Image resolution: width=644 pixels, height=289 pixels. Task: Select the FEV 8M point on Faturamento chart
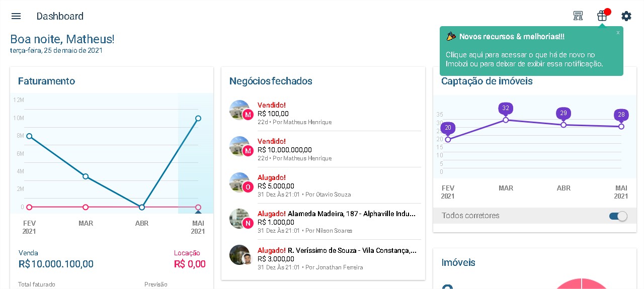pyautogui.click(x=29, y=136)
